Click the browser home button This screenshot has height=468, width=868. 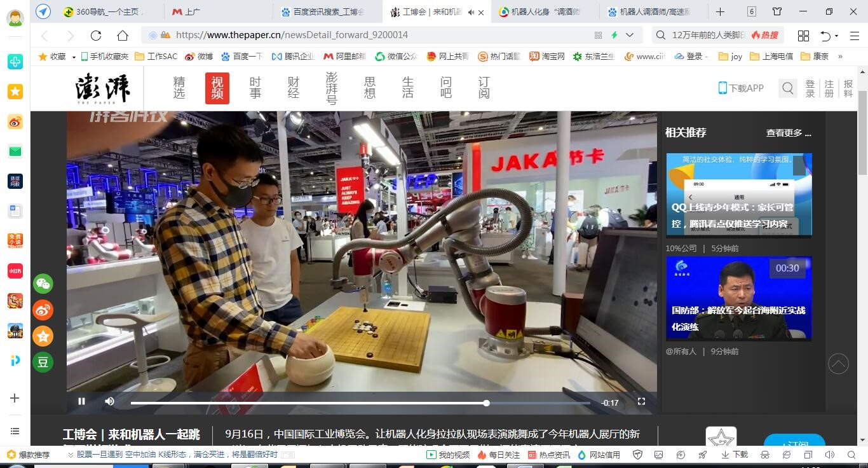[123, 36]
